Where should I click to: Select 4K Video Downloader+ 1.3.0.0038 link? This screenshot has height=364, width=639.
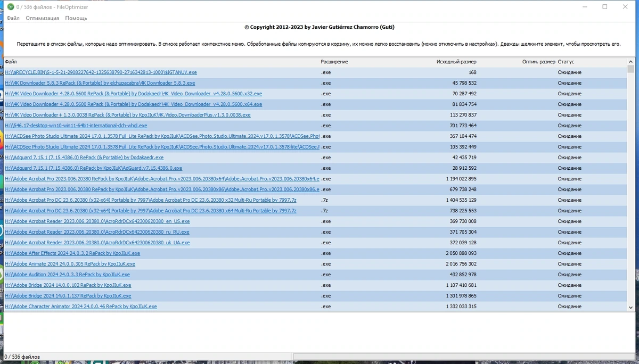pos(127,115)
